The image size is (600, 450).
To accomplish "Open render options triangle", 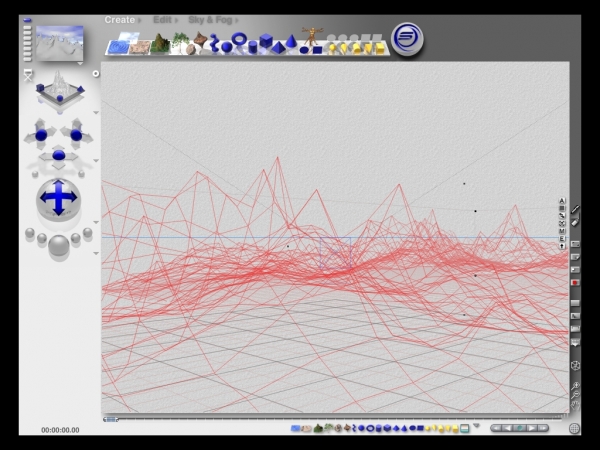I will coord(96,253).
